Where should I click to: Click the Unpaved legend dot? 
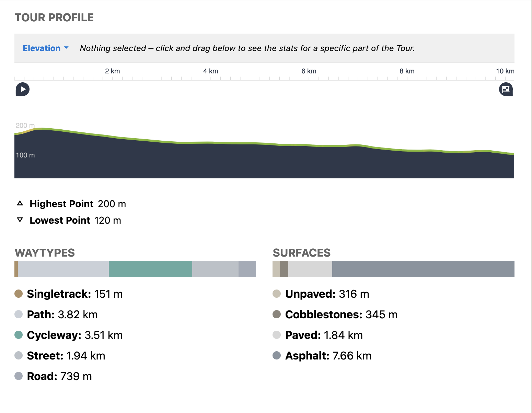[277, 294]
